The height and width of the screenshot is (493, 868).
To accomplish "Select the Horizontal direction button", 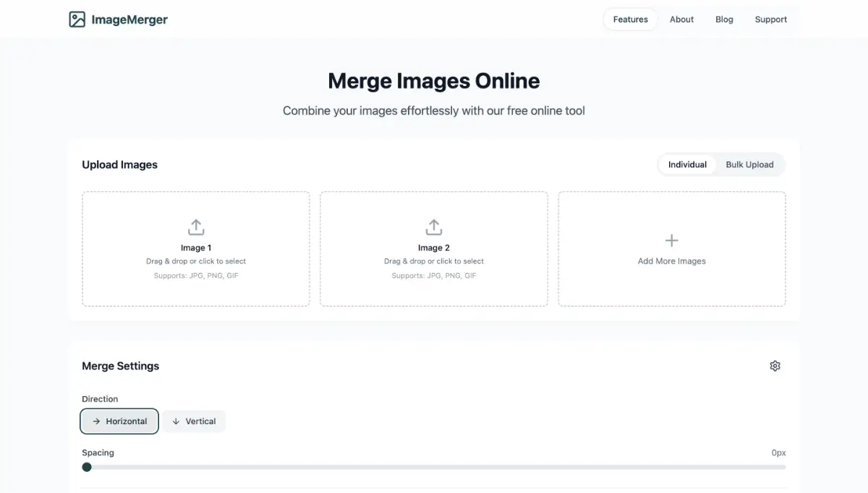I will point(119,421).
